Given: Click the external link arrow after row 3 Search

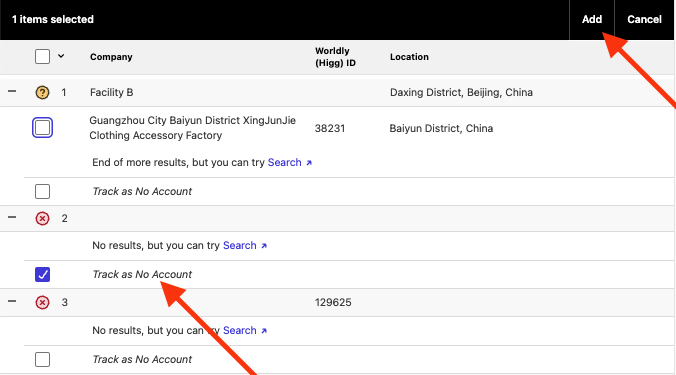Looking at the screenshot, I should 264,331.
